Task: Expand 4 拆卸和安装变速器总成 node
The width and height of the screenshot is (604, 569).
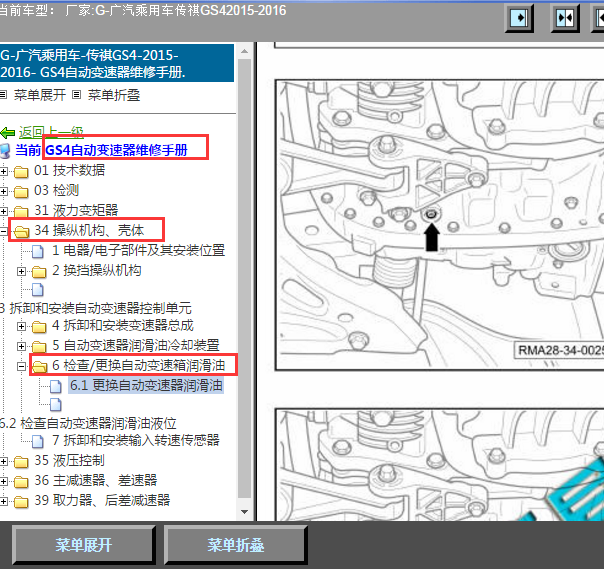Action: (22, 326)
